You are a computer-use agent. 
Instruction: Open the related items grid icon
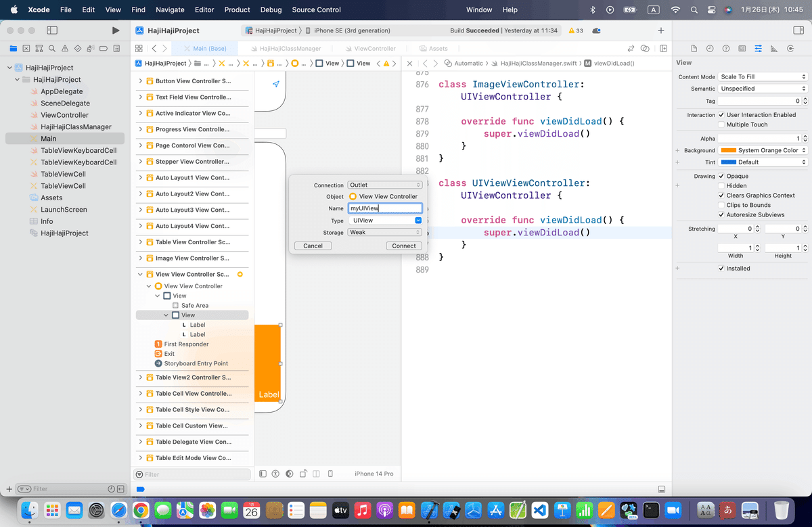click(139, 49)
